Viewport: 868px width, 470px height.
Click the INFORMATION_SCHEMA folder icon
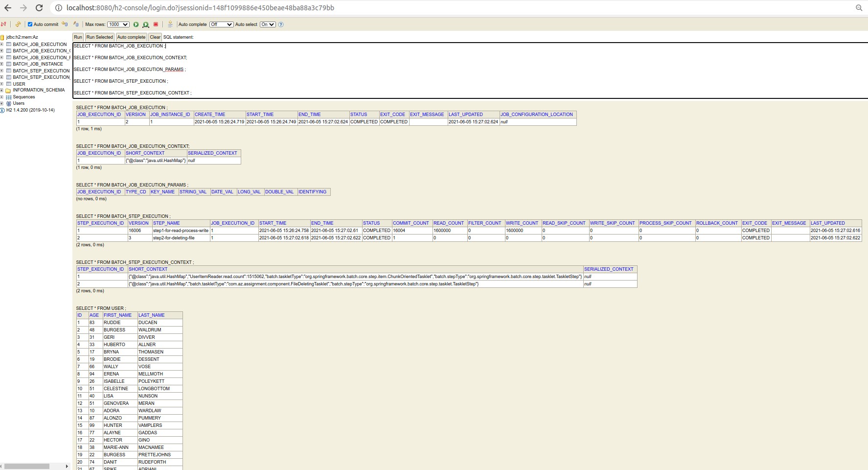[8, 90]
